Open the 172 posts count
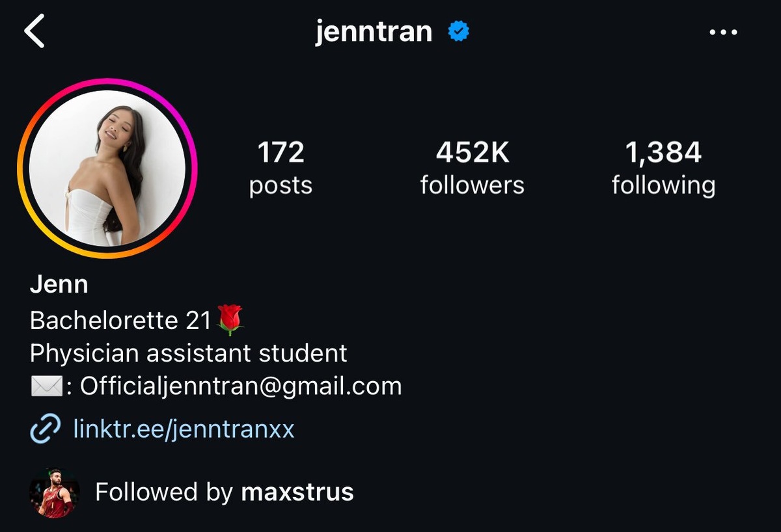This screenshot has height=532, width=781. [281, 168]
